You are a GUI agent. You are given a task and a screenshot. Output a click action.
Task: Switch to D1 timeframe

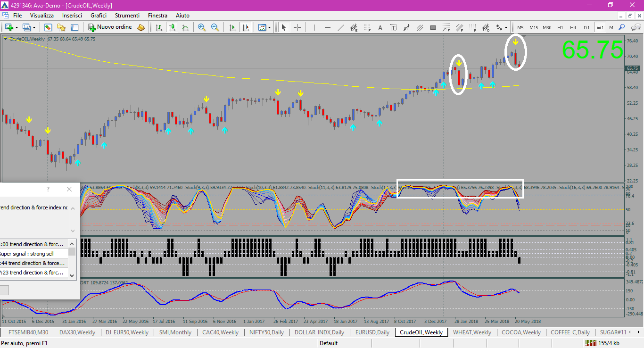click(586, 27)
